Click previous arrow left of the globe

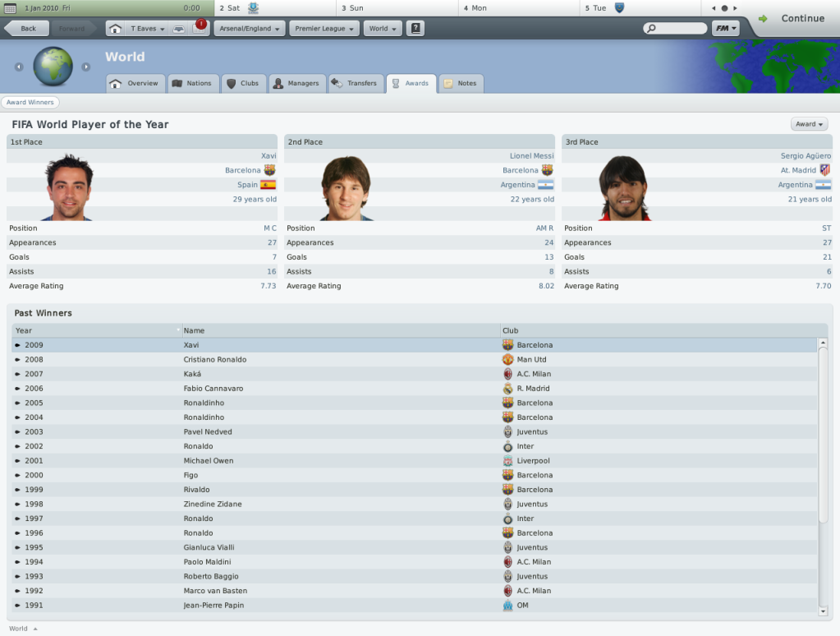point(19,67)
